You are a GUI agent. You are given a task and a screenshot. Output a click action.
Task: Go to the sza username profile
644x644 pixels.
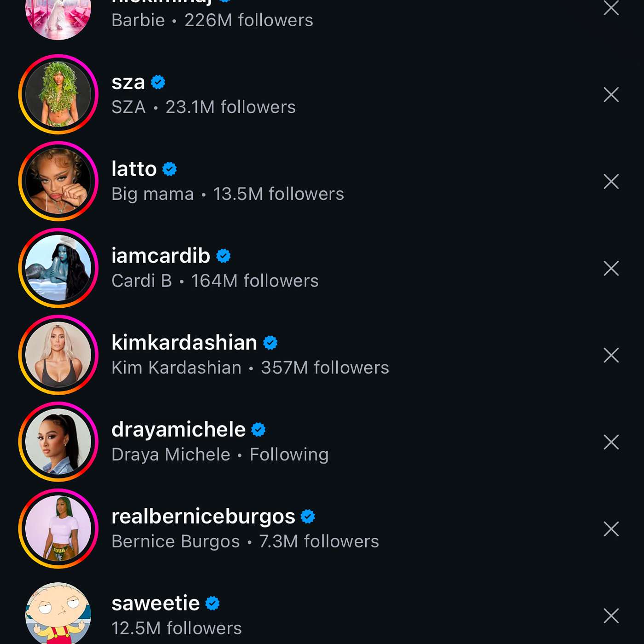click(128, 83)
